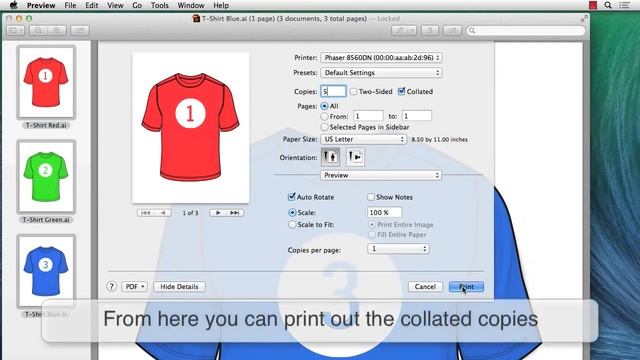Select Fill Entire Paper option

pyautogui.click(x=372, y=235)
